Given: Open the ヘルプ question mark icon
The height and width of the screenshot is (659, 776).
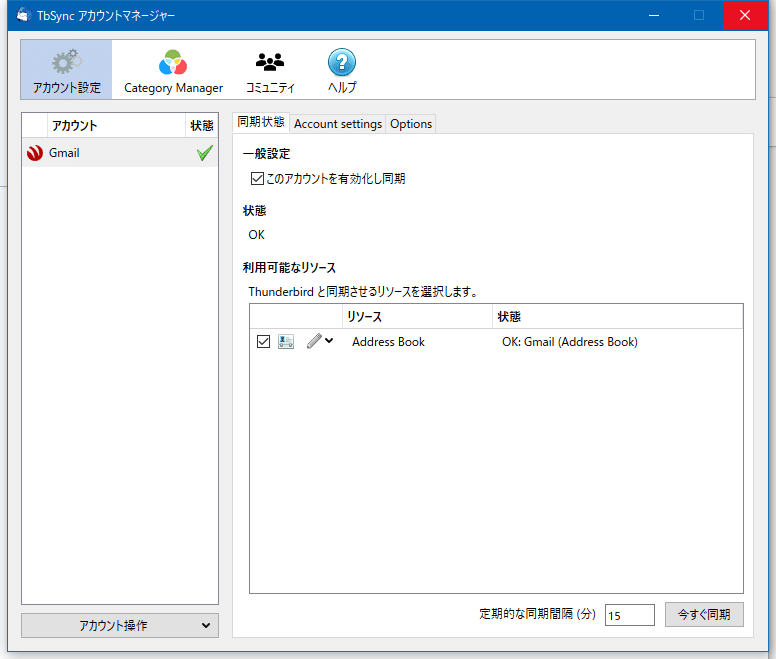Looking at the screenshot, I should (341, 62).
